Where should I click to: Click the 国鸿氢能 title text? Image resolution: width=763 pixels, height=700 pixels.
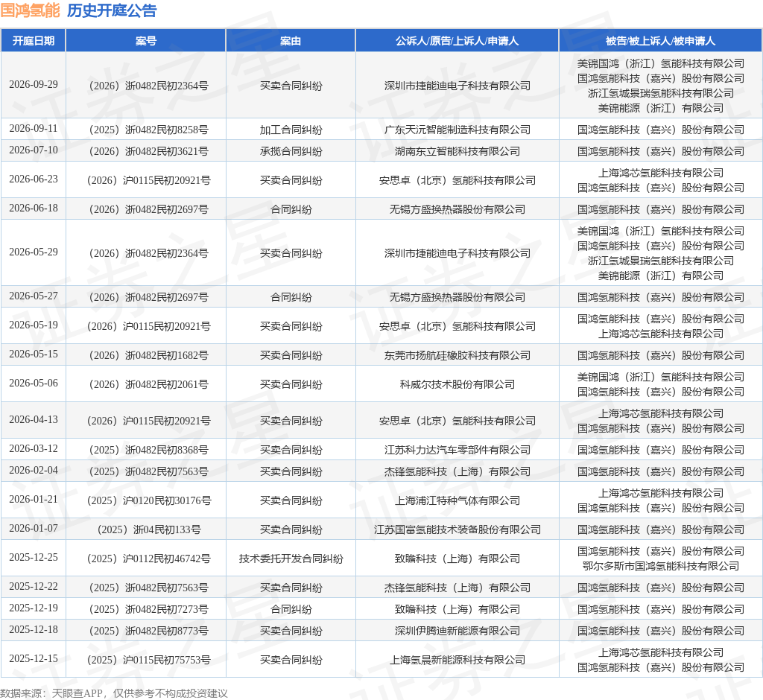30,10
